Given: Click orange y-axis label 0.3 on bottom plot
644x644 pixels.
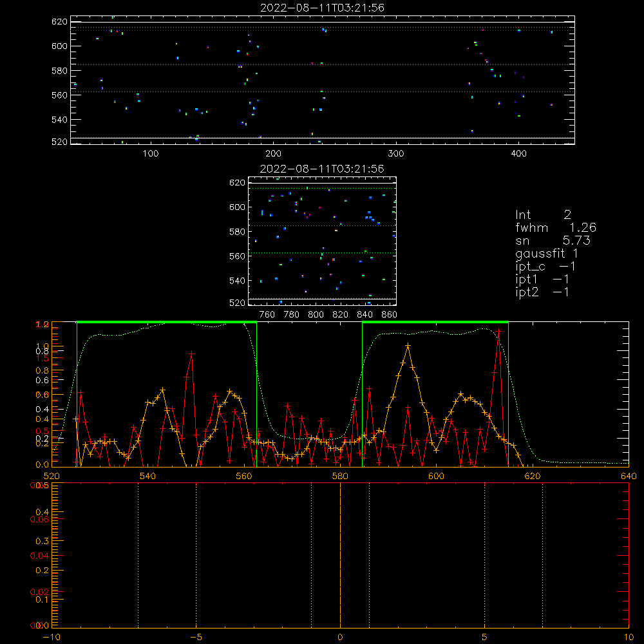Looking at the screenshot, I should click(x=43, y=541).
